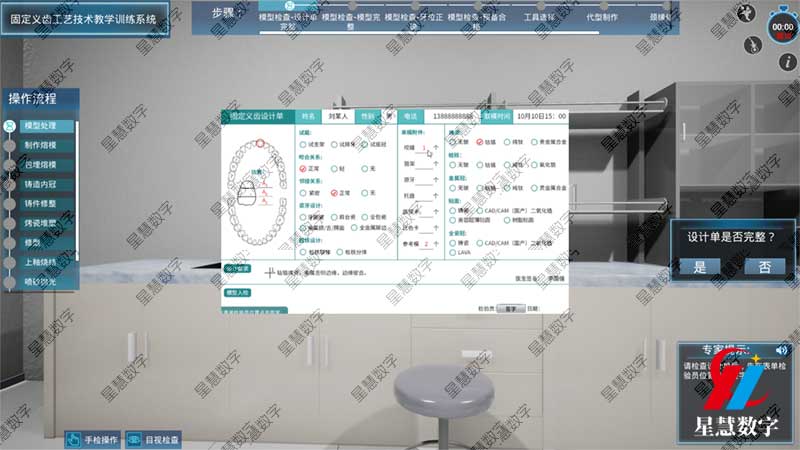Open the 性别 gender field
This screenshot has height=450, width=800.
click(388, 116)
